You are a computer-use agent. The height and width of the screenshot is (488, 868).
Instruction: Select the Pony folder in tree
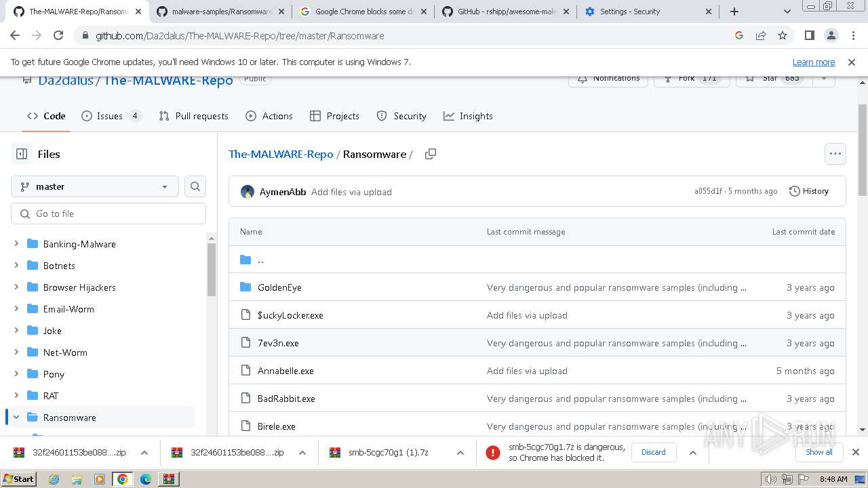coord(54,374)
